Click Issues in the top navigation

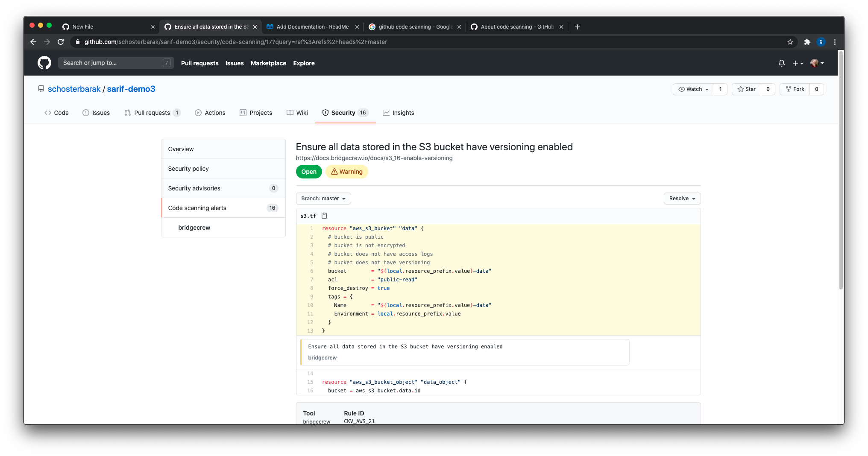click(x=235, y=63)
